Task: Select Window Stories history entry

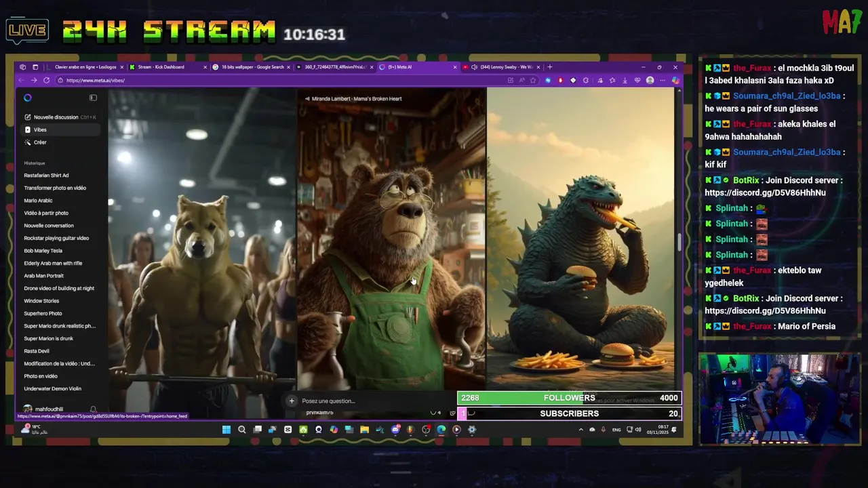Action: click(41, 301)
